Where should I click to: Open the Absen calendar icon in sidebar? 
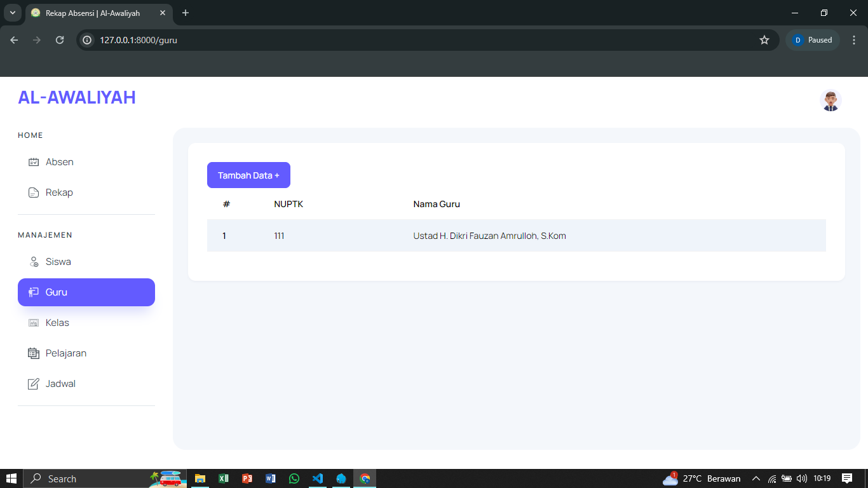click(34, 162)
